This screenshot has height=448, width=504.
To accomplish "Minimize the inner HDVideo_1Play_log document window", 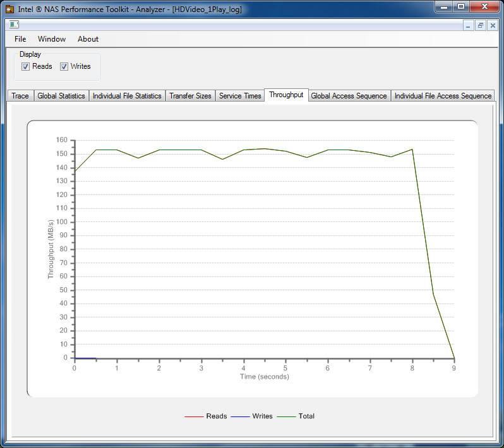I will point(468,25).
